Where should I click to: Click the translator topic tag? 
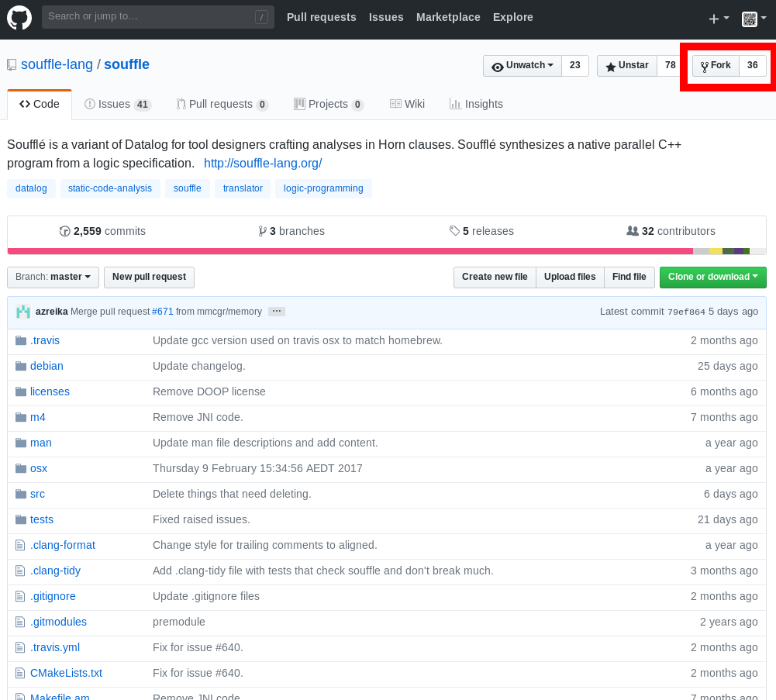pyautogui.click(x=243, y=188)
